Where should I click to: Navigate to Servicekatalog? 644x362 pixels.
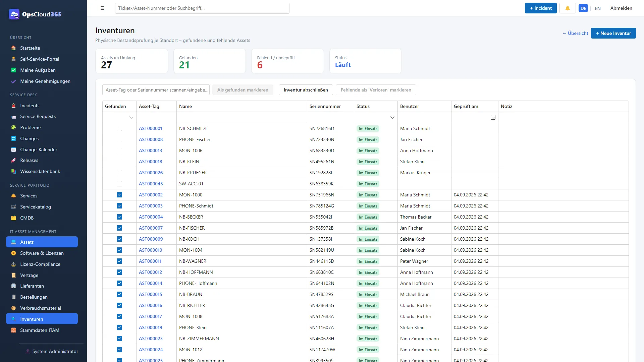pyautogui.click(x=42, y=207)
